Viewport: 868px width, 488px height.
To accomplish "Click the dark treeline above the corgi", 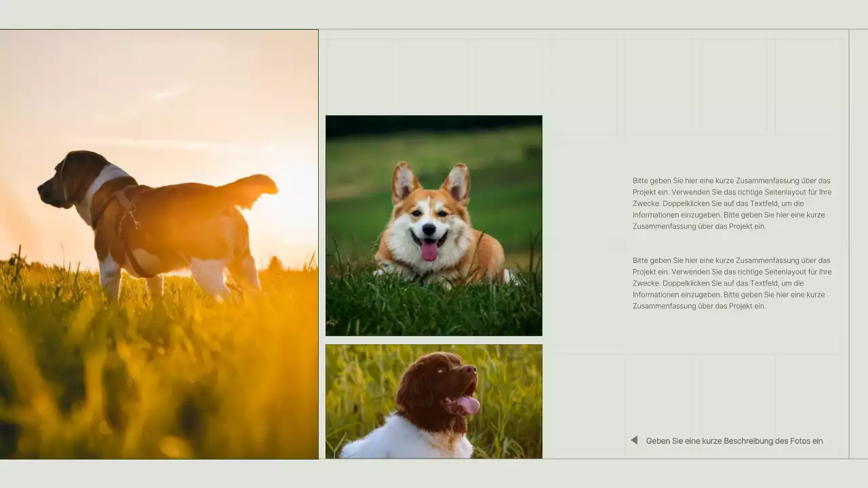I will 434,125.
